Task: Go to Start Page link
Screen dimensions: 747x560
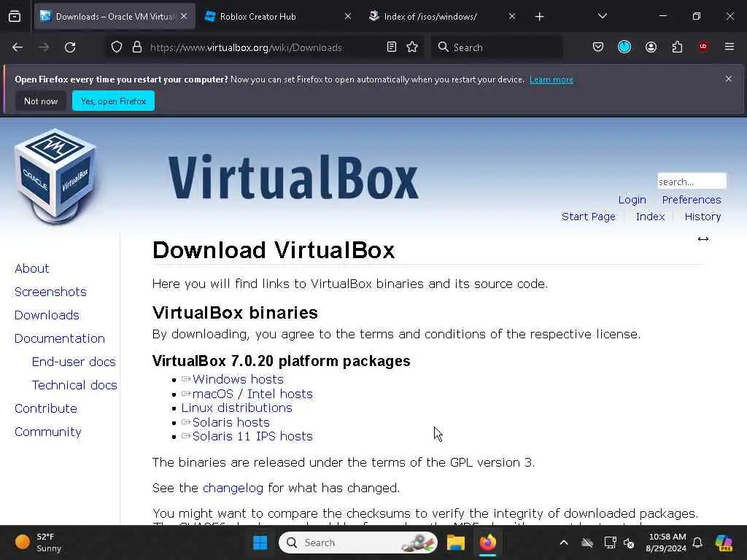Action: point(589,217)
